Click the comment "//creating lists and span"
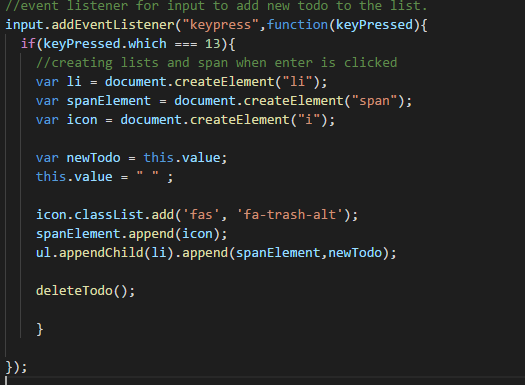Viewport: 525px width, 385px height. 132,63
